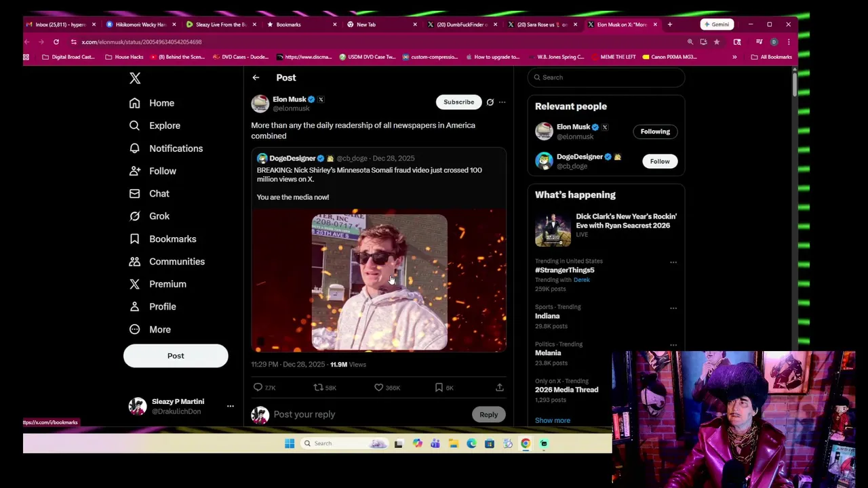
Task: Open Elon Musk's profile from the post header
Action: pyautogui.click(x=290, y=100)
